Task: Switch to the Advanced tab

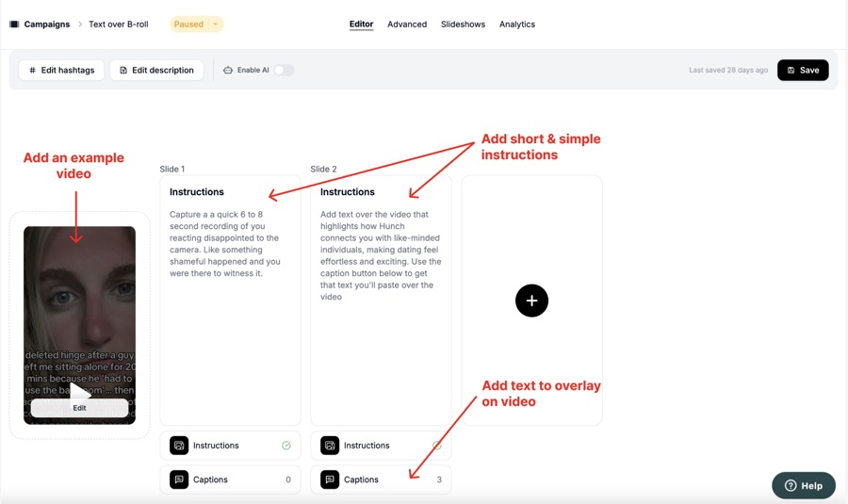Action: coord(407,24)
